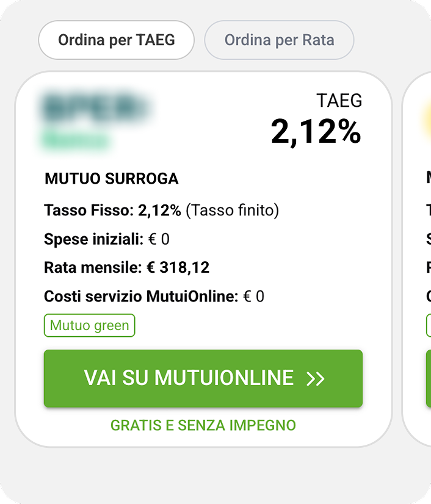Screen dimensions: 431x504
Task: Click the blurred green label under bank logo
Action: point(75,141)
